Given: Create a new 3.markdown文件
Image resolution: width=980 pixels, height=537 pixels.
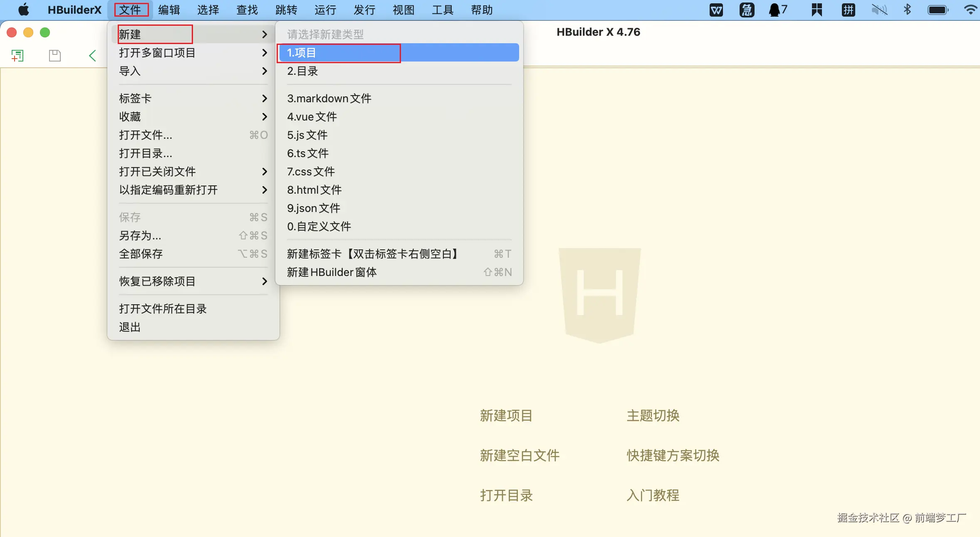Looking at the screenshot, I should coord(399,98).
